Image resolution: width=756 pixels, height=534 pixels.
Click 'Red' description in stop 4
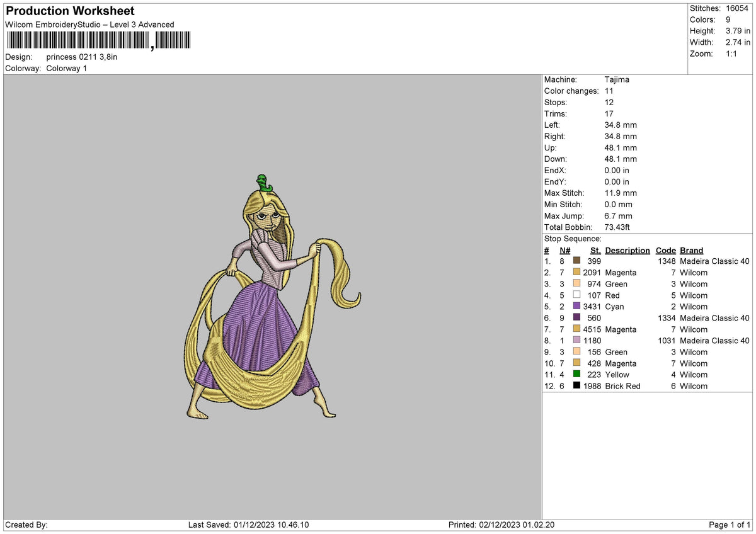pyautogui.click(x=612, y=295)
